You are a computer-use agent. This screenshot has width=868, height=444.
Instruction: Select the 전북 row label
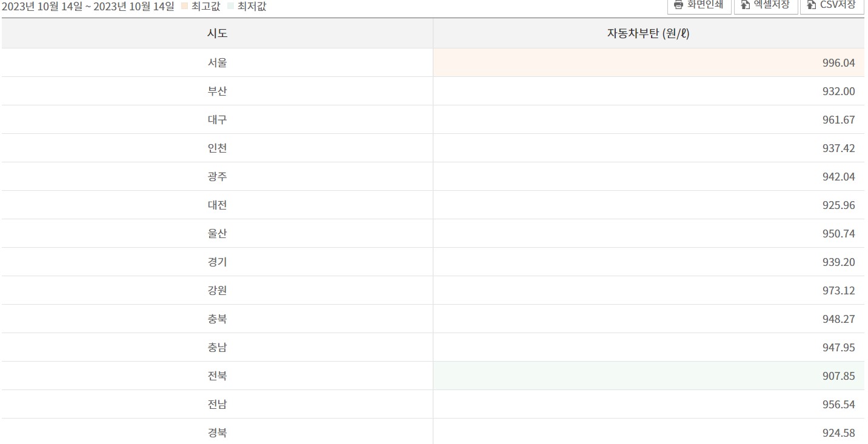point(217,376)
